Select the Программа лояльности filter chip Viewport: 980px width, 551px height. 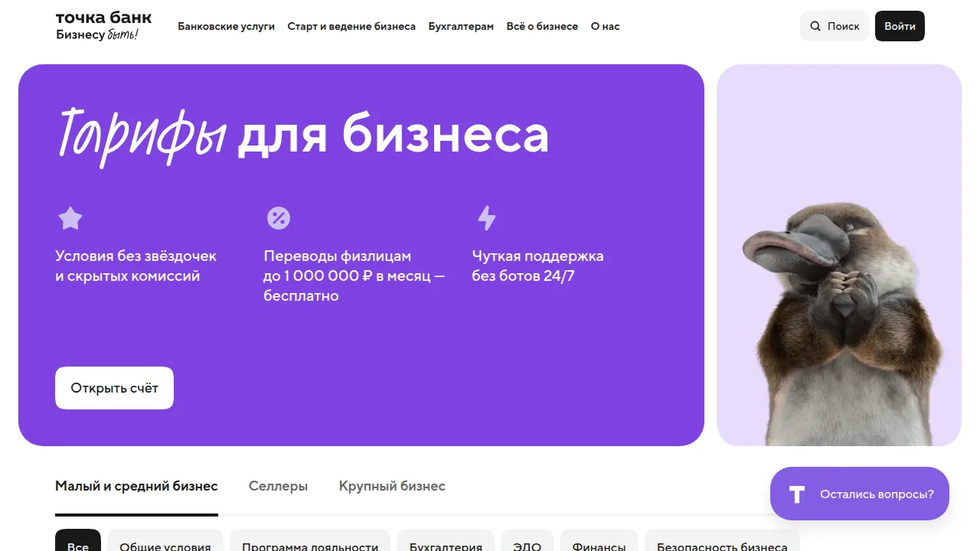point(310,542)
